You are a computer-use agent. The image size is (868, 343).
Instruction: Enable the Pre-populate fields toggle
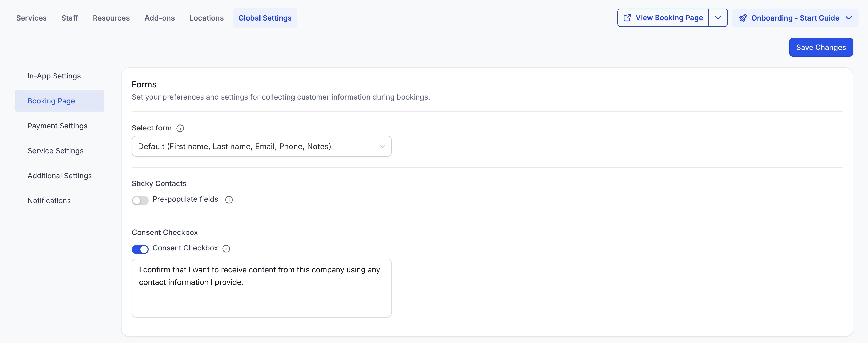[140, 200]
